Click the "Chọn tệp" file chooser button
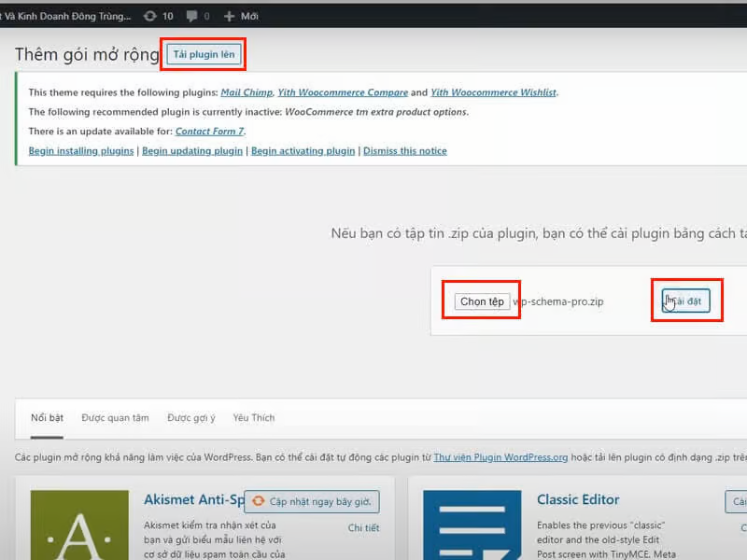Screen dimensions: 747x560 click(482, 301)
